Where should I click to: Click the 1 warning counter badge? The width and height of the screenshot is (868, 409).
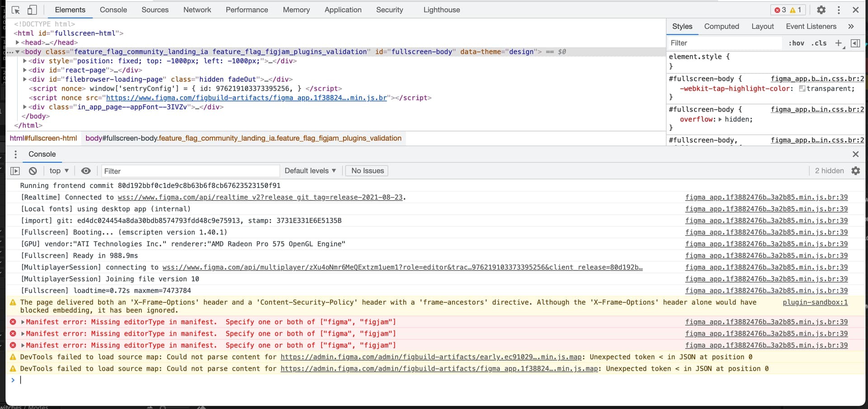796,10
